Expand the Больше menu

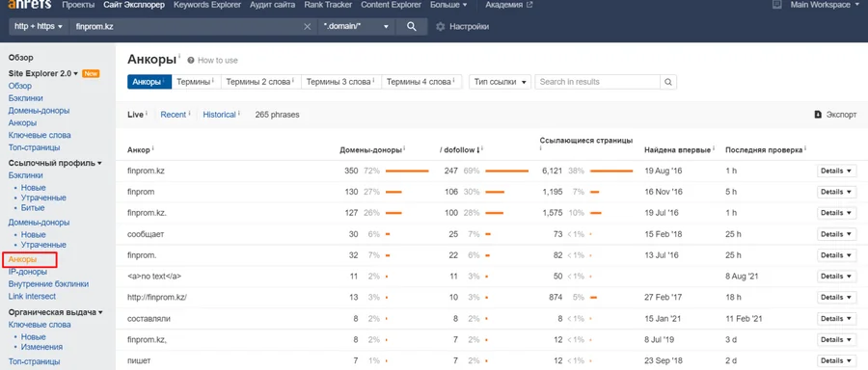coord(448,5)
